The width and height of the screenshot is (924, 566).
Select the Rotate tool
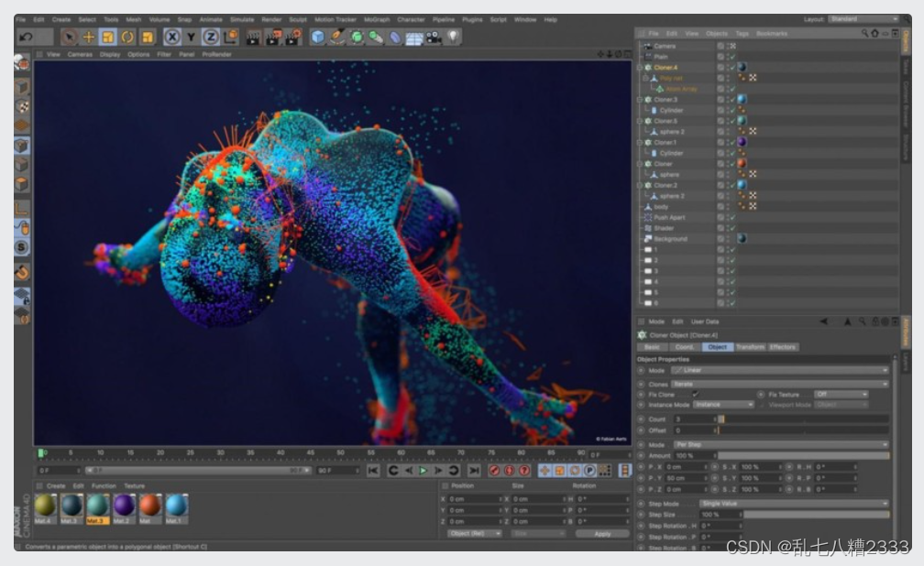click(127, 37)
